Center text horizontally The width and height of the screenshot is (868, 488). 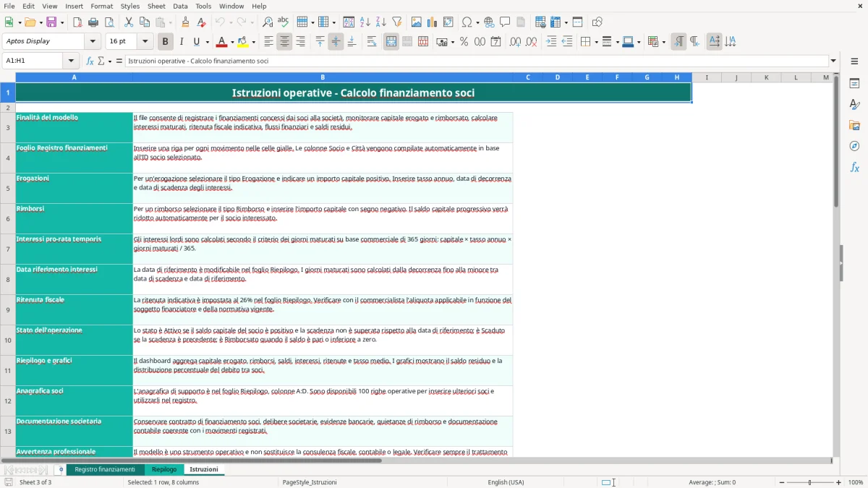(284, 42)
